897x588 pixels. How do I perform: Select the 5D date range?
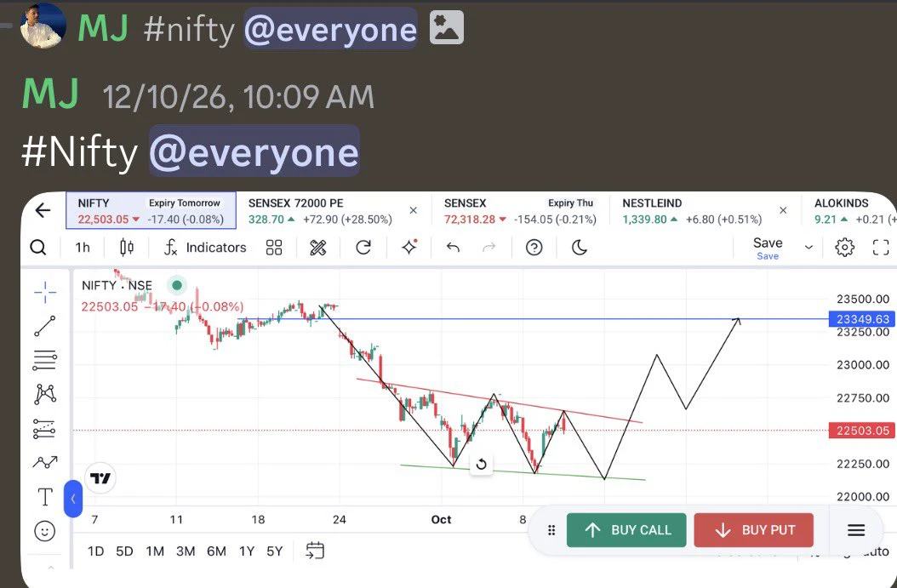124,551
